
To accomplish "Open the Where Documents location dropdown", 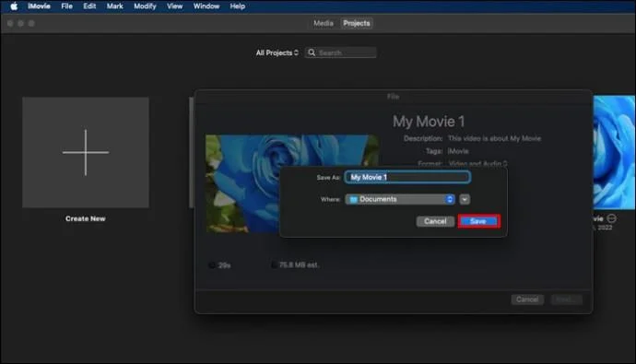I will (x=400, y=199).
